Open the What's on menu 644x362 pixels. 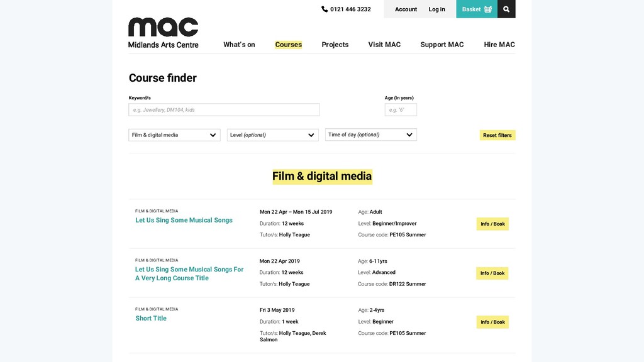click(239, 45)
